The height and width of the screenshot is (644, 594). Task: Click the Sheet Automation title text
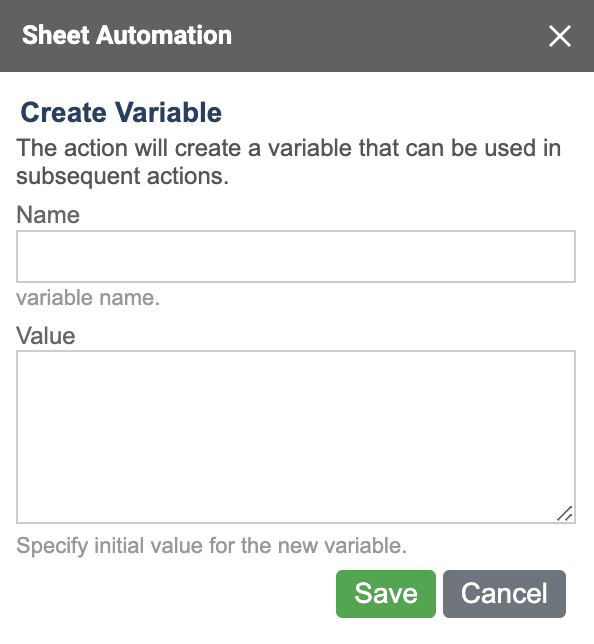coord(127,35)
